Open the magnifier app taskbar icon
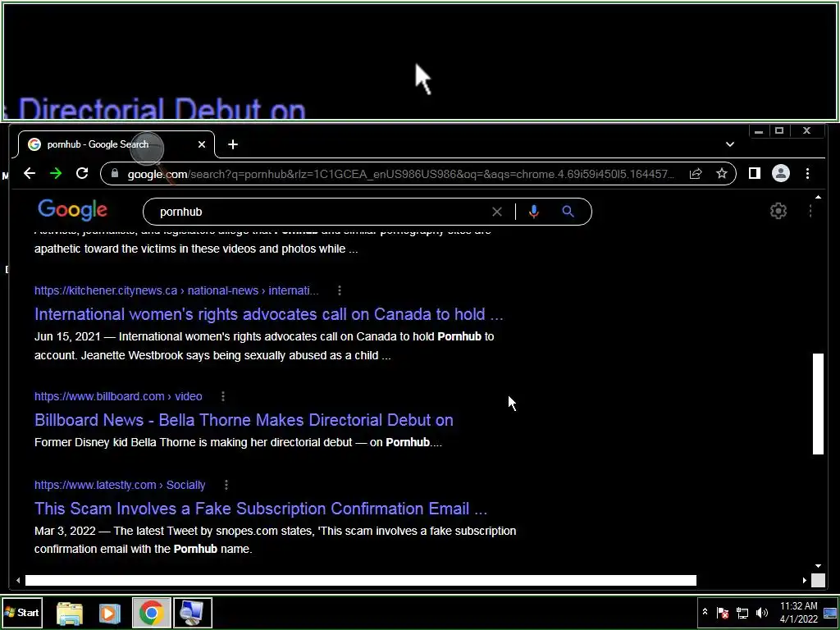Screen dimensions: 840x630 (192, 613)
